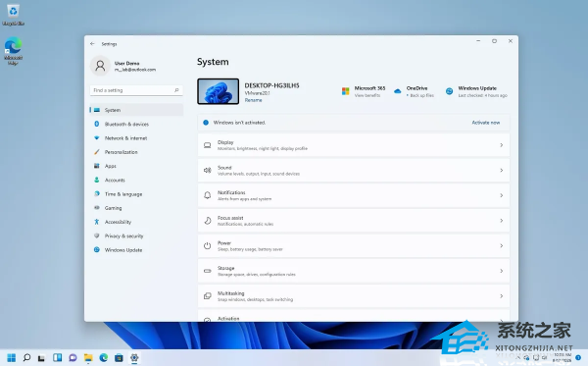Click the Rename link under the PC name

click(254, 100)
